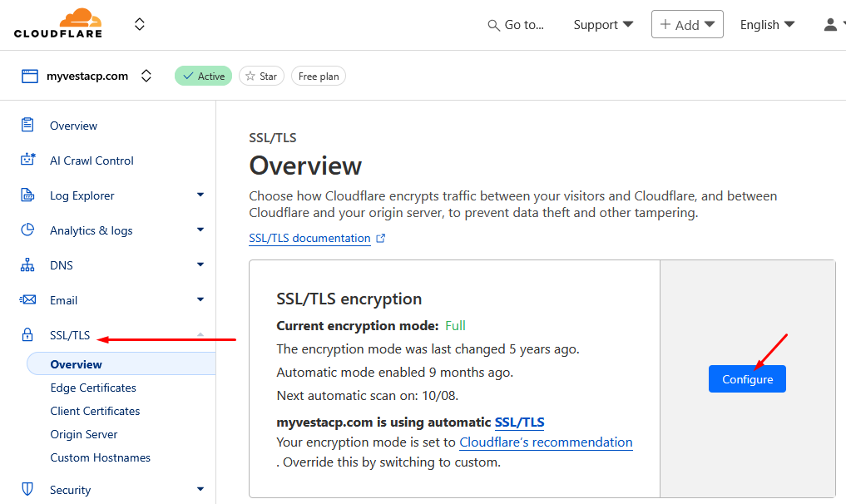This screenshot has height=504, width=846.
Task: Expand the Email section
Action: point(200,299)
